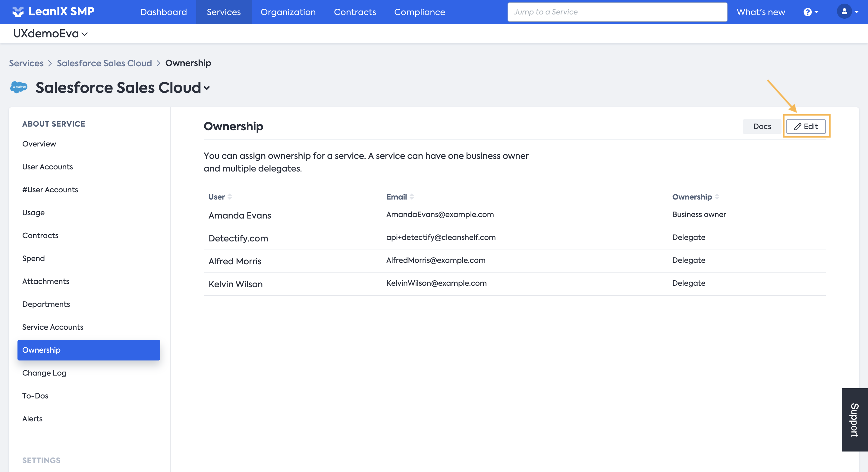Expand the Salesforce Sales Cloud title dropdown

pyautogui.click(x=207, y=88)
